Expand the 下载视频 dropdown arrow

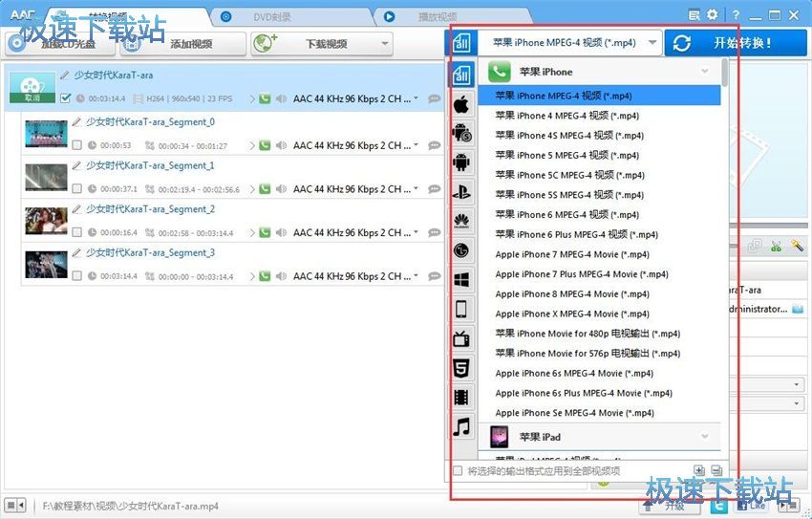(x=384, y=44)
